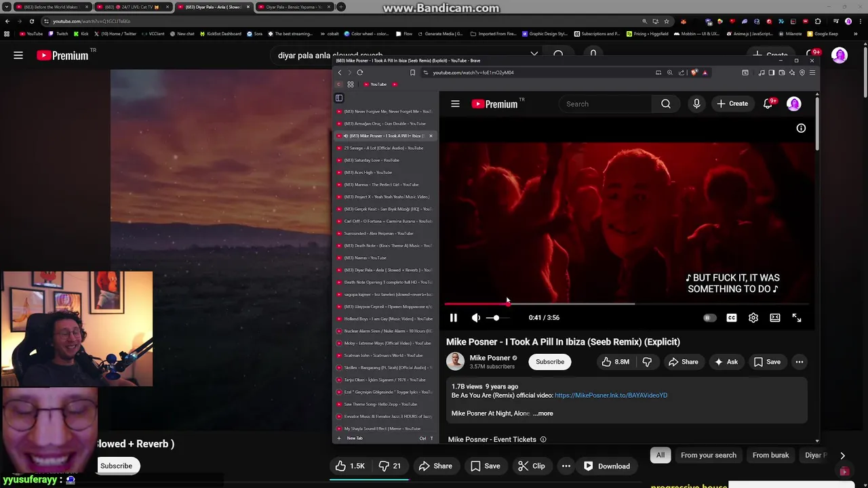Download the background video
This screenshot has width=868, height=488.
[607, 466]
